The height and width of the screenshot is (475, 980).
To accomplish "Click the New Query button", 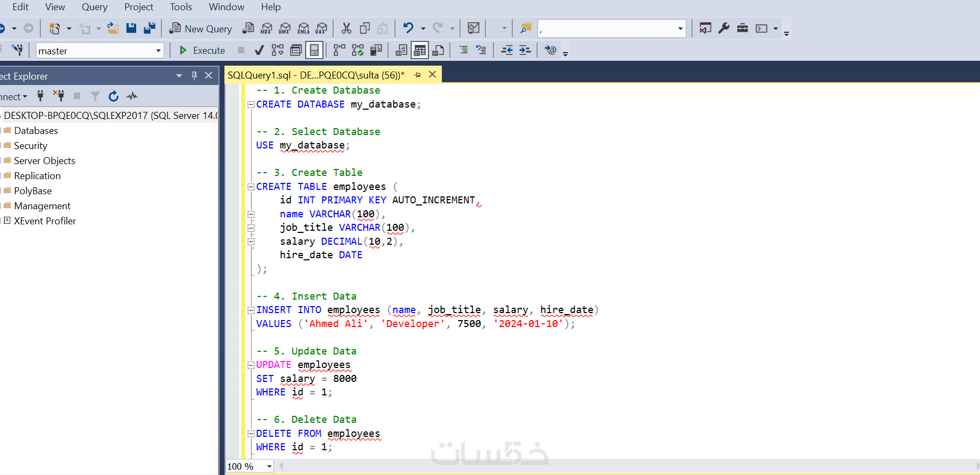I will (200, 29).
